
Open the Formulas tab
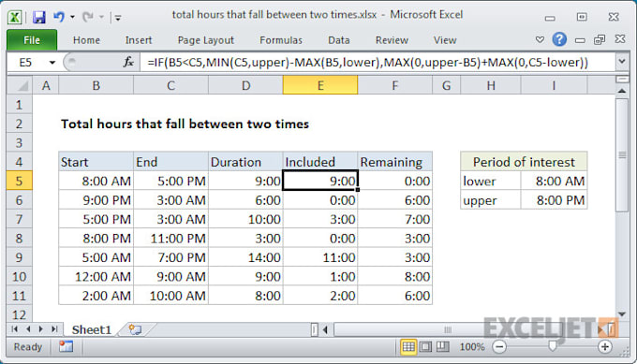pos(281,40)
